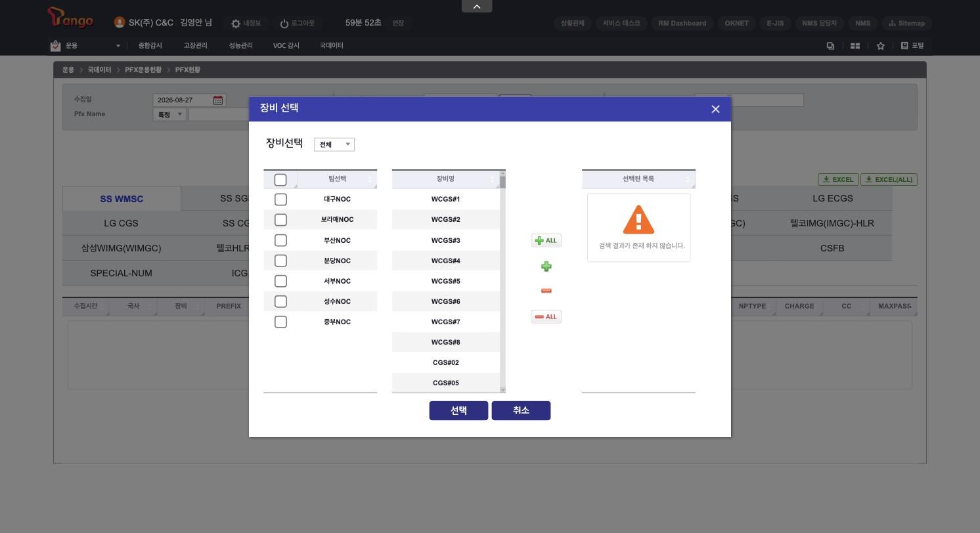Check the 서부NOC checkbox
This screenshot has width=980, height=533.
[x=280, y=281]
